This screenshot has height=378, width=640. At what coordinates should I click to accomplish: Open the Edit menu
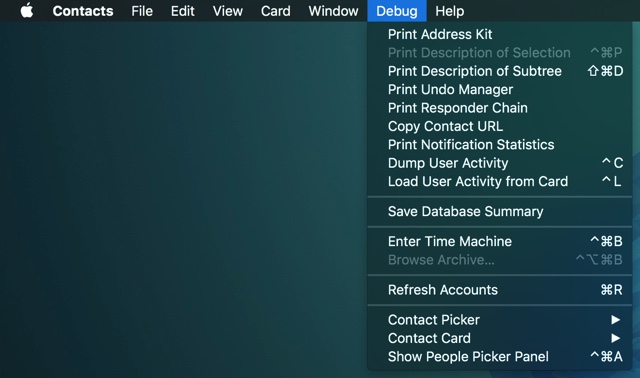click(182, 11)
